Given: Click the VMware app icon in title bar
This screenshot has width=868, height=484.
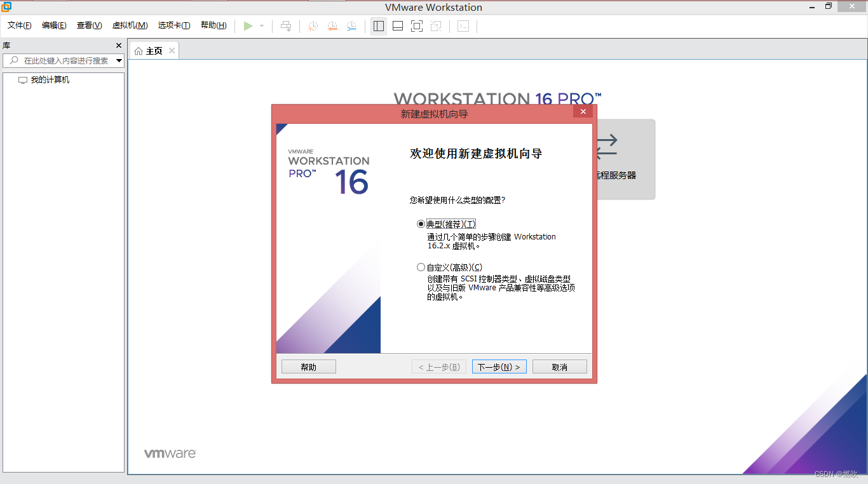Looking at the screenshot, I should 5,6.
